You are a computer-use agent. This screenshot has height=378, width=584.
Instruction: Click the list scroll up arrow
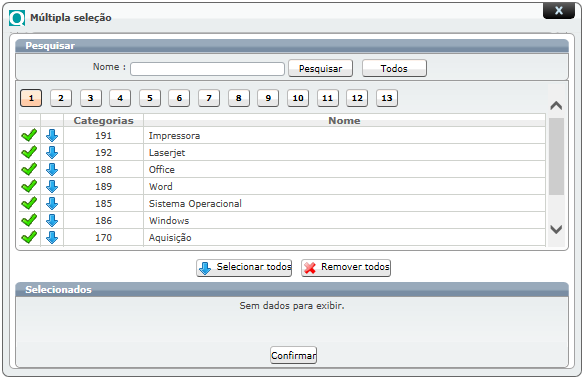556,106
